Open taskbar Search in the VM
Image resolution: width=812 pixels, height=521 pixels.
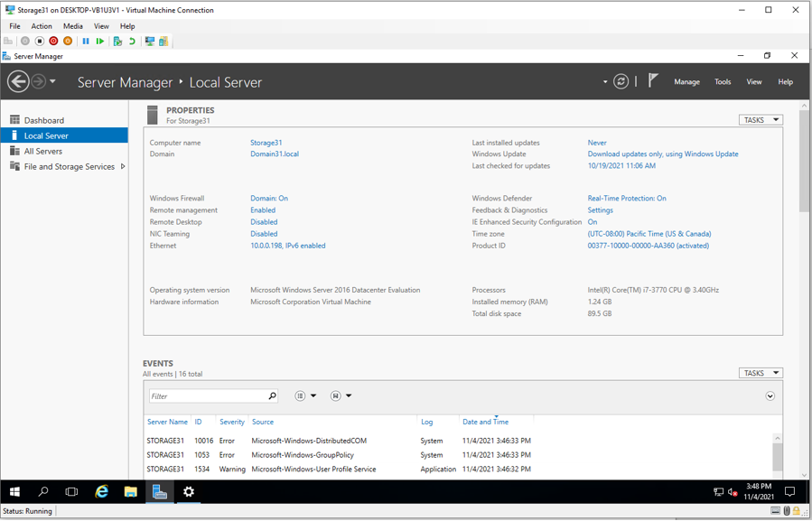[43, 491]
